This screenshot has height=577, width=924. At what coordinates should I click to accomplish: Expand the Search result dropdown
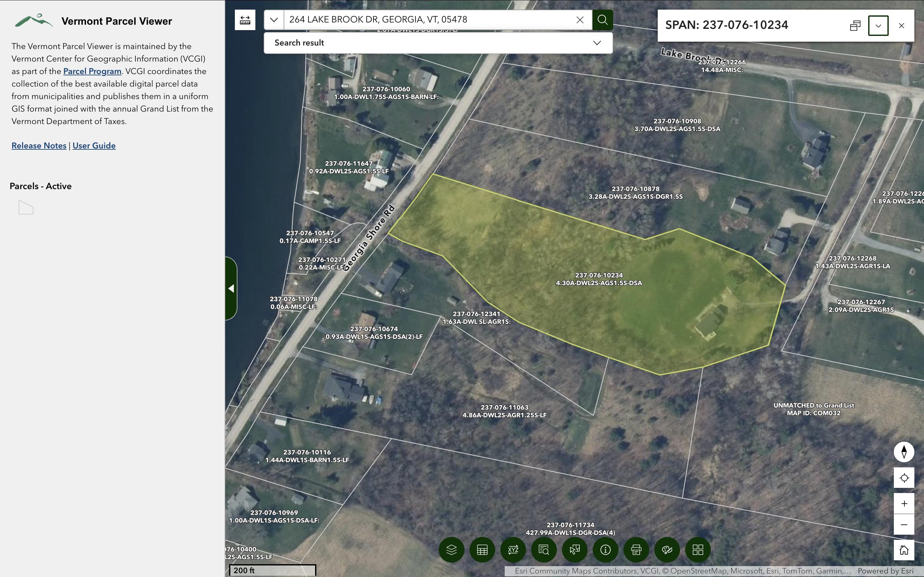point(597,43)
